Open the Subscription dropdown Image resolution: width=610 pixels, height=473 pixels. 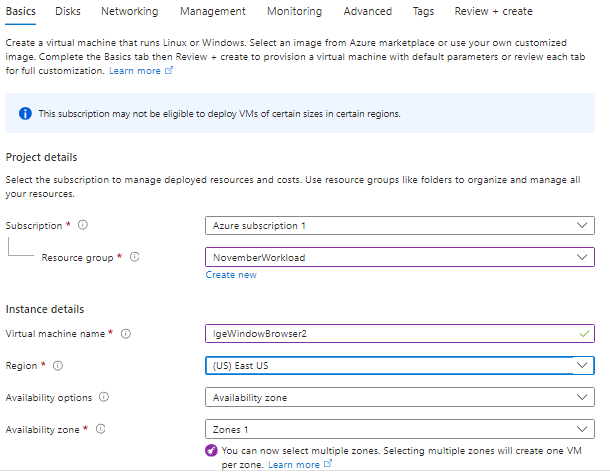399,226
